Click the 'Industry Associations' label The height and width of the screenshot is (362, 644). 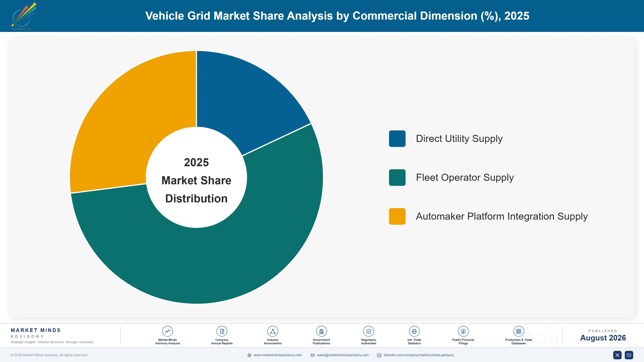pyautogui.click(x=273, y=342)
